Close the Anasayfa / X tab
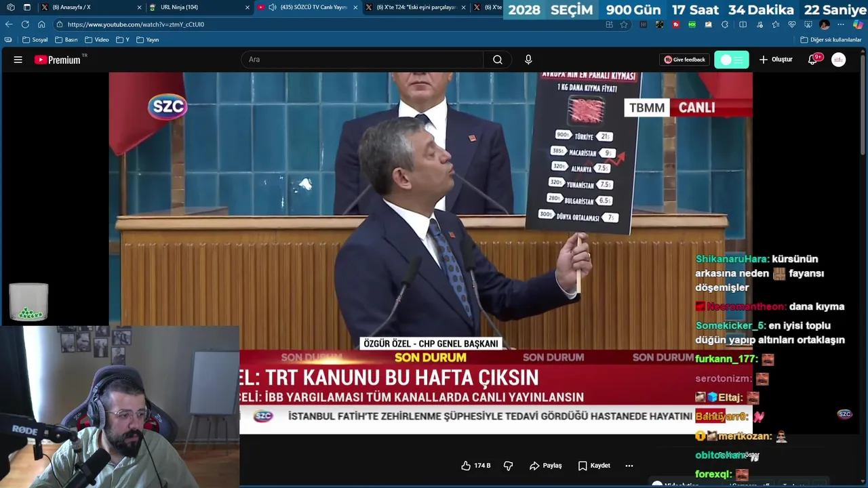The image size is (868, 488). [139, 7]
